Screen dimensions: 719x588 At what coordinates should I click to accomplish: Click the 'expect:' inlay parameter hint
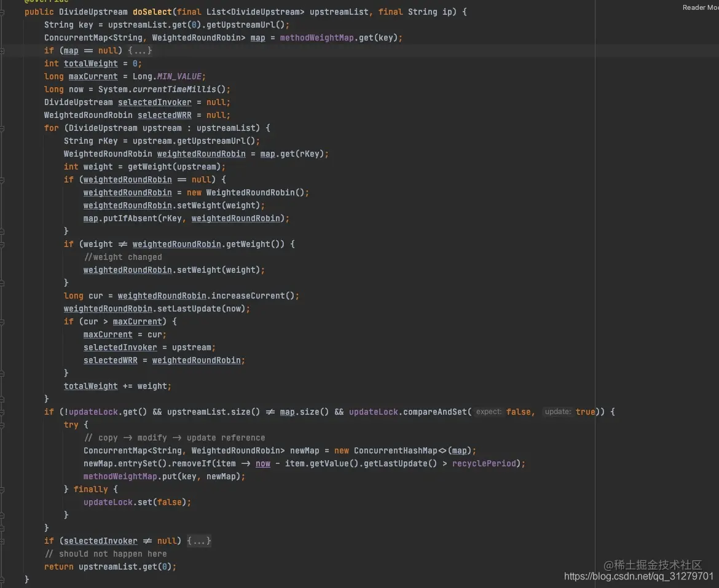[x=489, y=412]
